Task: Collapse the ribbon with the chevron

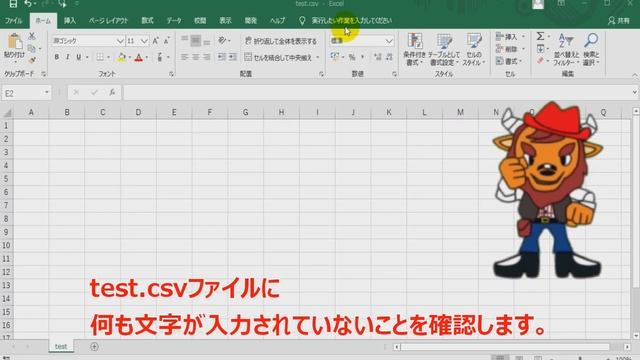Action: click(x=635, y=75)
